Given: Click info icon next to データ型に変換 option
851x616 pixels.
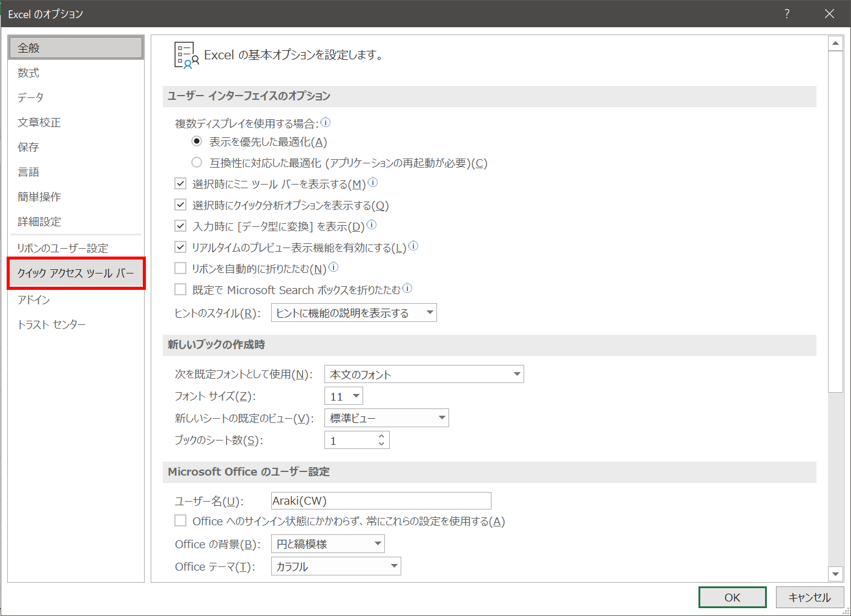Looking at the screenshot, I should pyautogui.click(x=372, y=224).
